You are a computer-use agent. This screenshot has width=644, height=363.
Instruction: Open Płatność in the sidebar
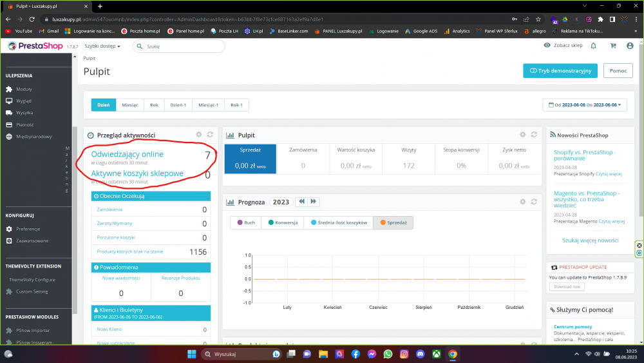[24, 124]
